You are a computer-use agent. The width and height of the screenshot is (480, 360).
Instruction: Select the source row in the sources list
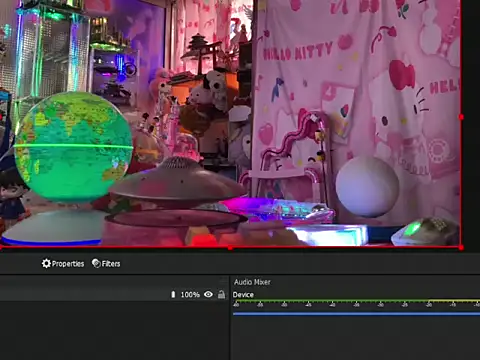point(114,294)
